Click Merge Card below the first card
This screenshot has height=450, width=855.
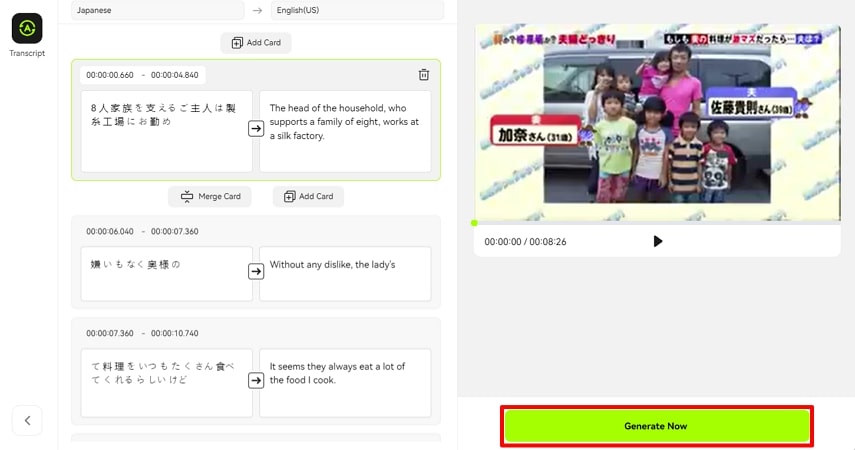(x=210, y=197)
